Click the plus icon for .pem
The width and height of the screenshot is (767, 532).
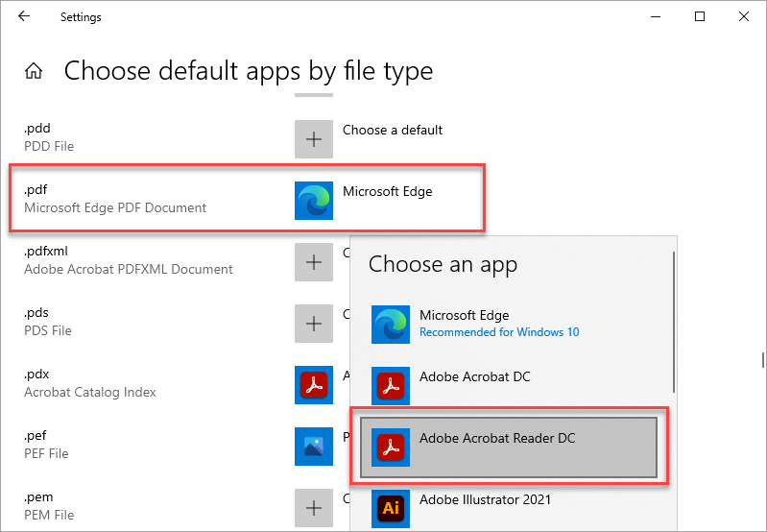[314, 508]
